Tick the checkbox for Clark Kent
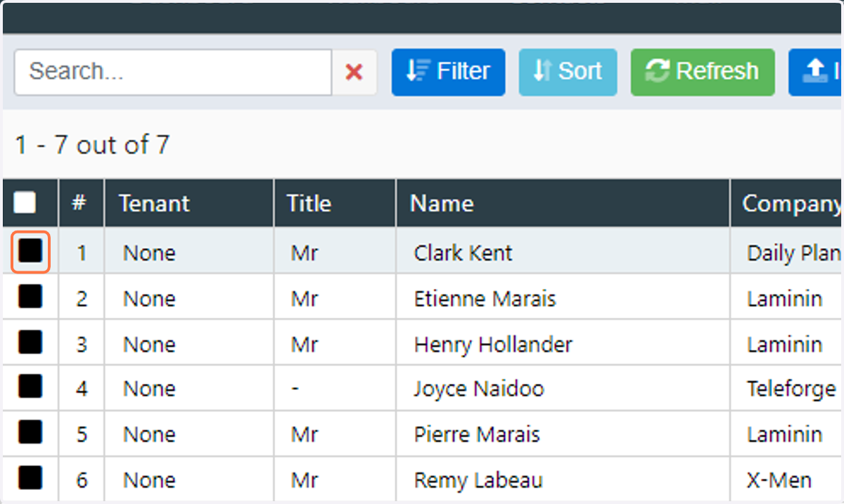844x504 pixels. (30, 251)
